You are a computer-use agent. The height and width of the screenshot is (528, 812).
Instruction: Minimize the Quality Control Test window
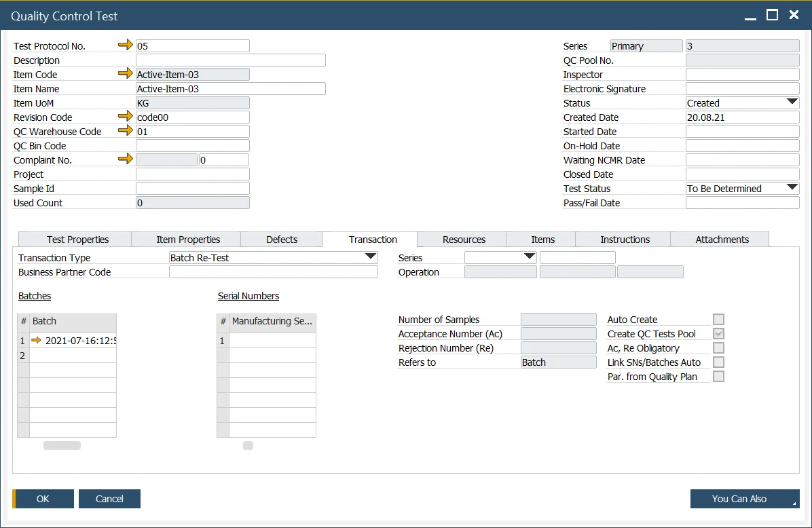pos(750,16)
